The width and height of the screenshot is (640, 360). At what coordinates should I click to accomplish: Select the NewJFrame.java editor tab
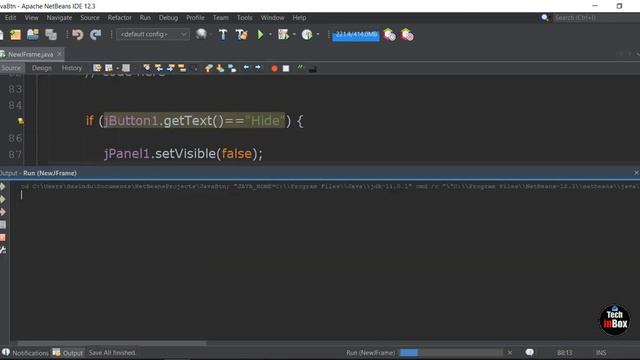click(x=31, y=54)
